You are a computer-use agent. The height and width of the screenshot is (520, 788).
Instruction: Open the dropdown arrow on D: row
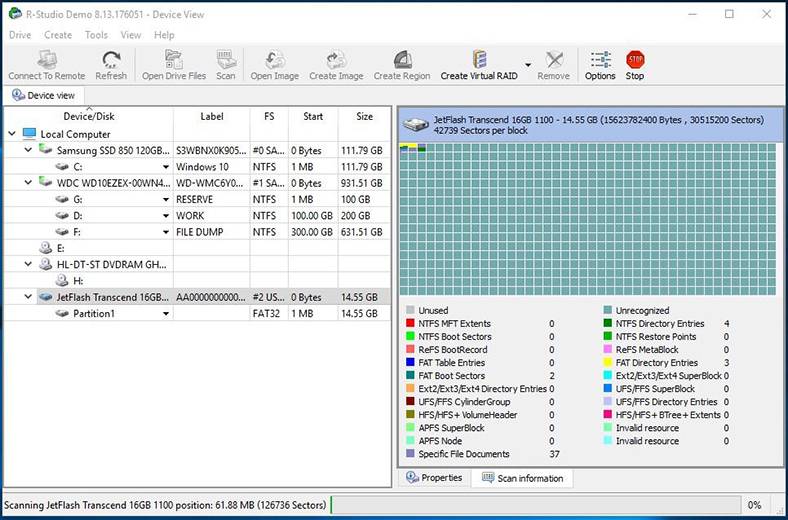coord(165,216)
